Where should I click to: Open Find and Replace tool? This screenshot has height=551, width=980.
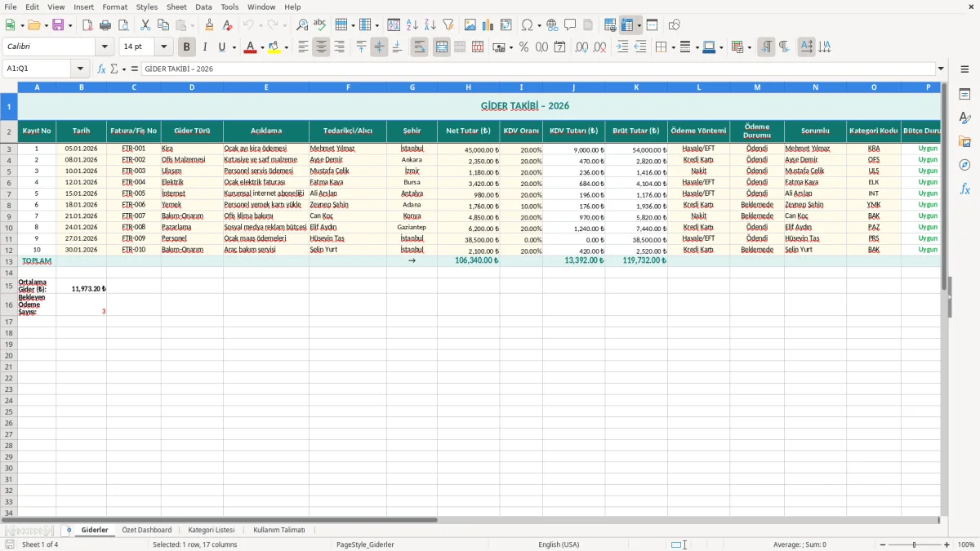(302, 25)
